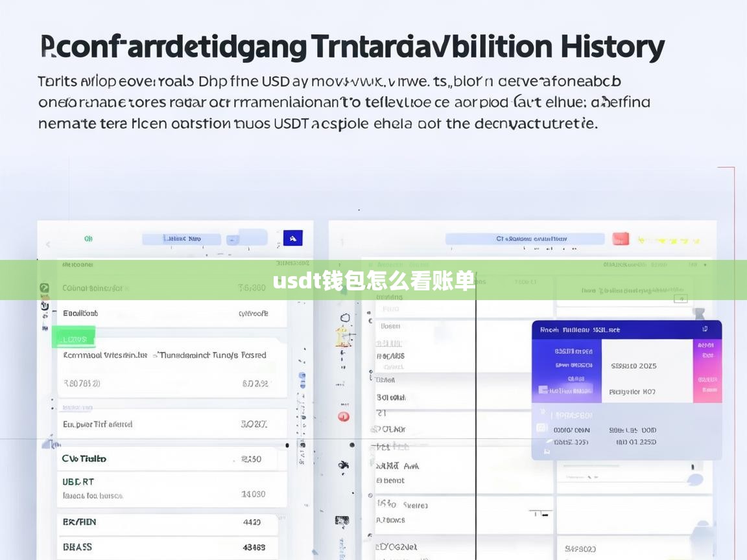Click the yellow building icon in middle strip
Image resolution: width=747 pixels, height=560 pixels.
[343, 336]
